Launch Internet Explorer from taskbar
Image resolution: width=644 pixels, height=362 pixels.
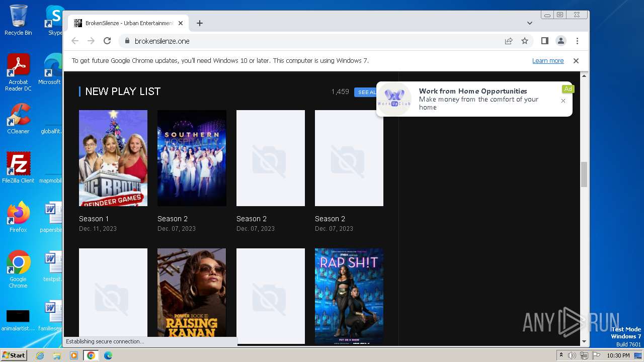(40, 355)
